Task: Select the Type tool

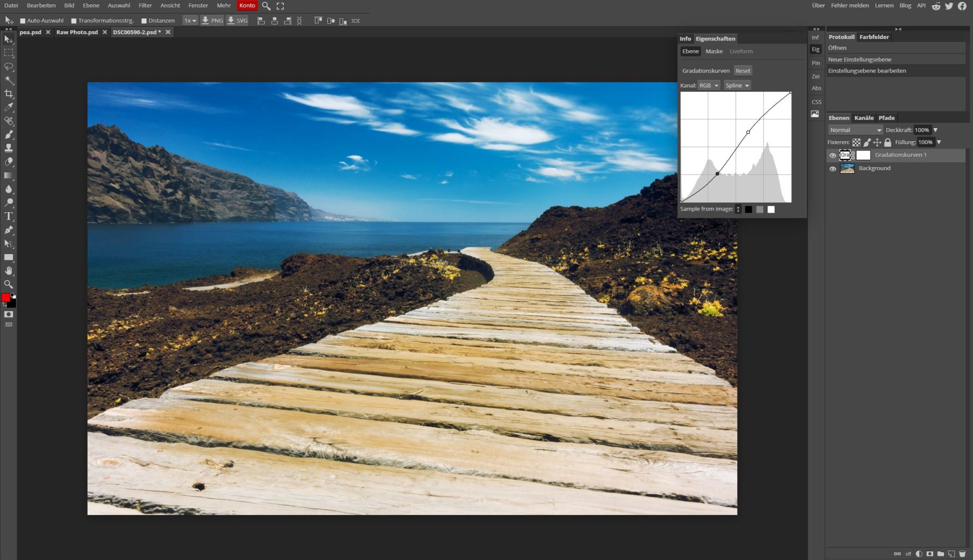Action: coord(8,217)
